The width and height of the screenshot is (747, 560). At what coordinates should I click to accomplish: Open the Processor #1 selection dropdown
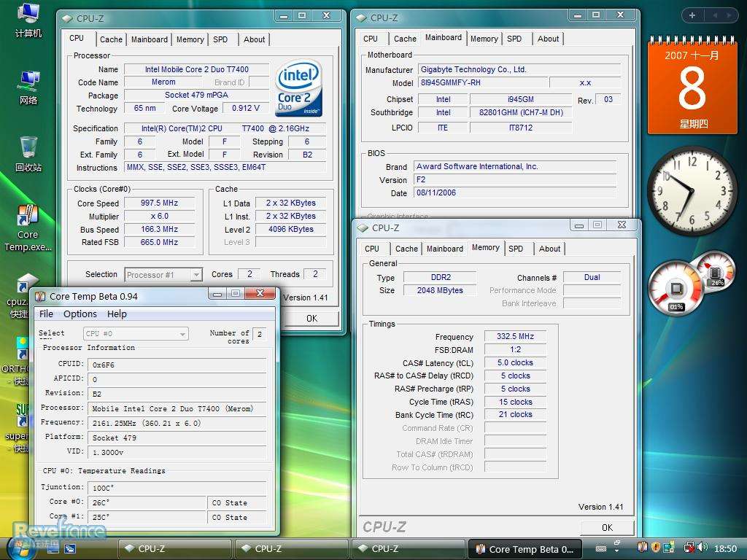pyautogui.click(x=163, y=275)
